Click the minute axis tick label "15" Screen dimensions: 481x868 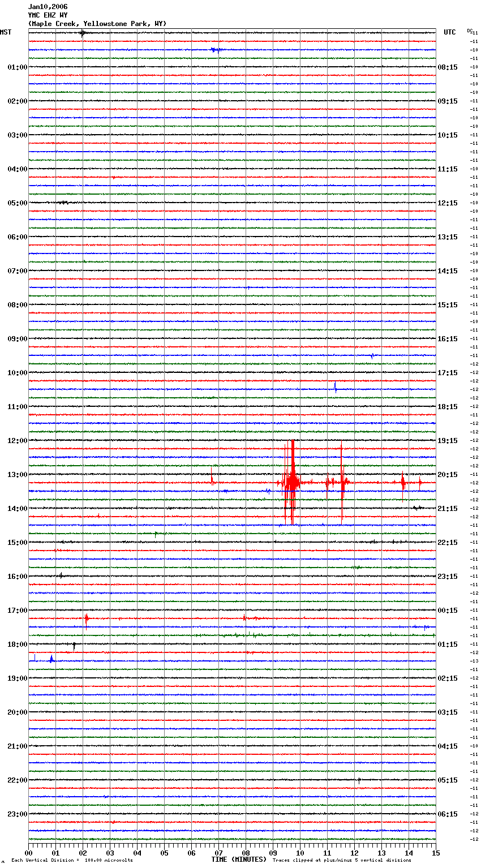pyautogui.click(x=436, y=853)
